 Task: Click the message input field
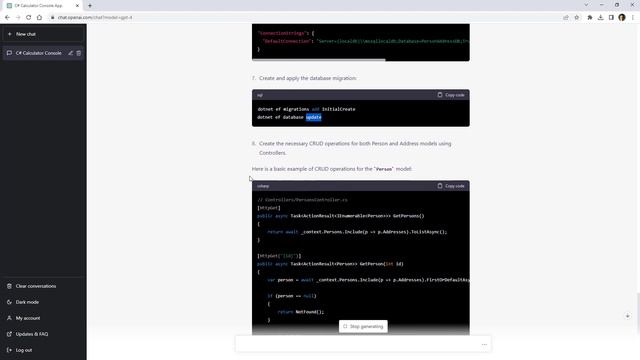point(363,344)
